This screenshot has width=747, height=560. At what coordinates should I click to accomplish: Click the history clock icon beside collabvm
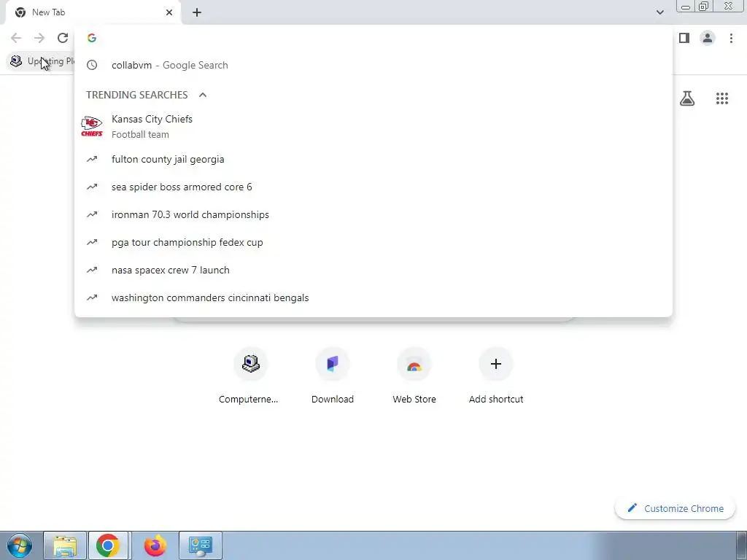[x=92, y=65]
